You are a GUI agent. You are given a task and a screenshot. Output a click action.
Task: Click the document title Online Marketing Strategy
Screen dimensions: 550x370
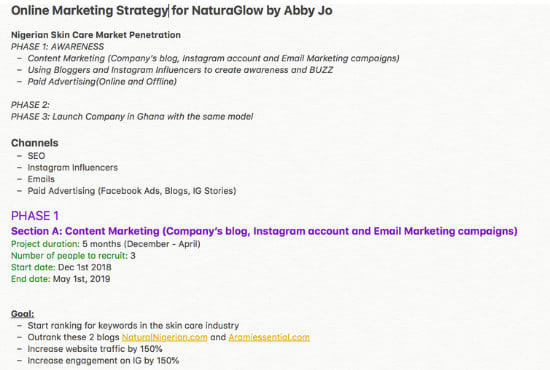point(172,11)
